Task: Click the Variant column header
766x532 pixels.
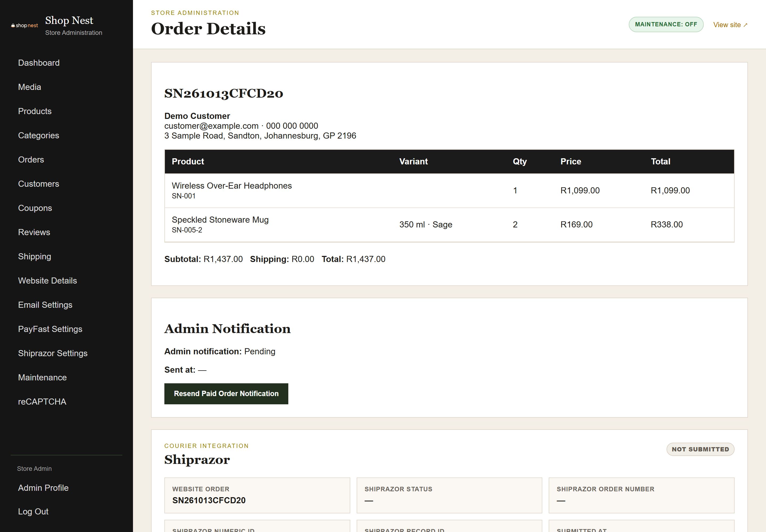Action: [x=413, y=162]
